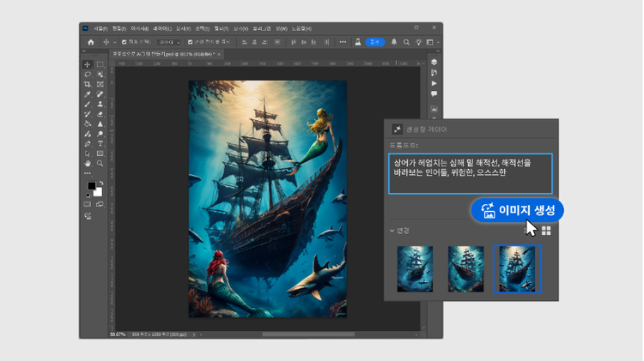Select the Move tool in the toolbox

click(87, 64)
